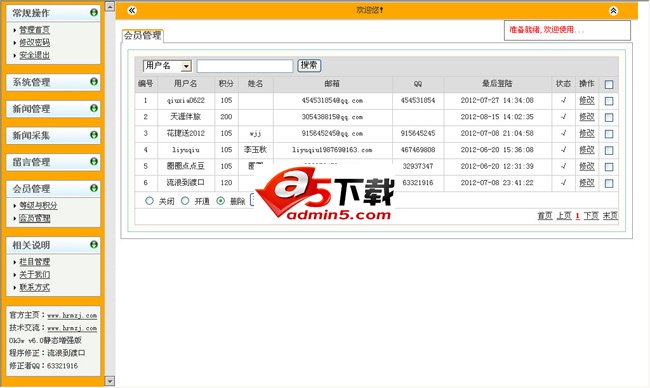The image size is (650, 388).
Task: Click 用户名 column header
Action: click(185, 84)
